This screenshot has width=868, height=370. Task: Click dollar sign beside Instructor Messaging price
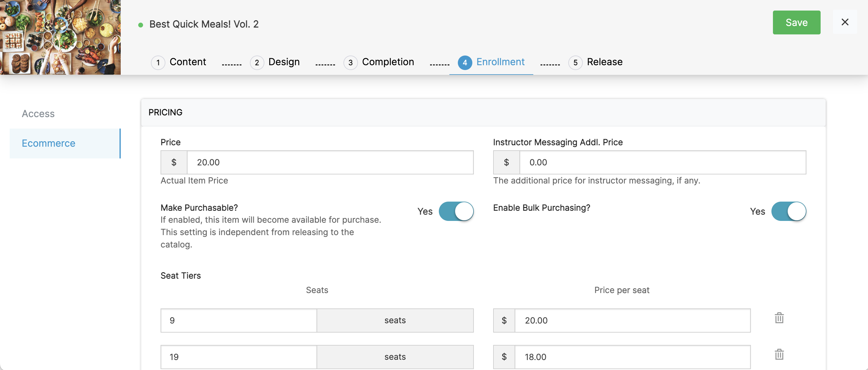coord(506,162)
